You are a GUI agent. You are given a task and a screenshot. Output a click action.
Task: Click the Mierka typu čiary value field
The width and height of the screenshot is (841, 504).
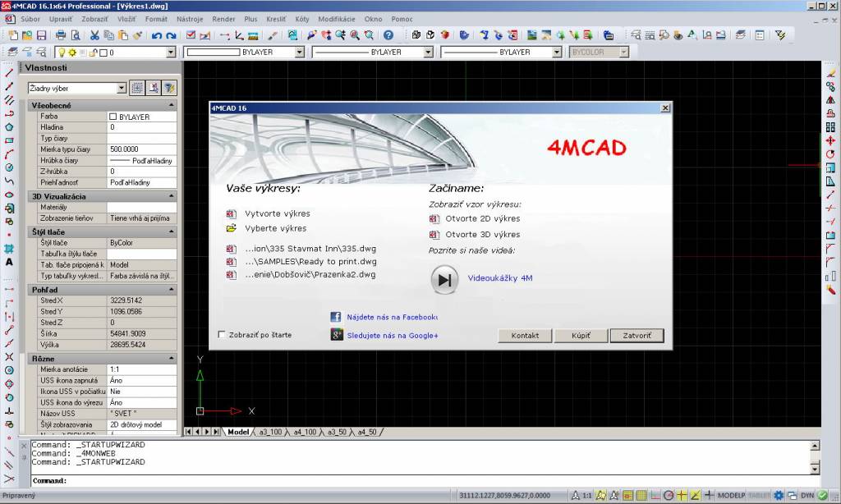pyautogui.click(x=142, y=149)
